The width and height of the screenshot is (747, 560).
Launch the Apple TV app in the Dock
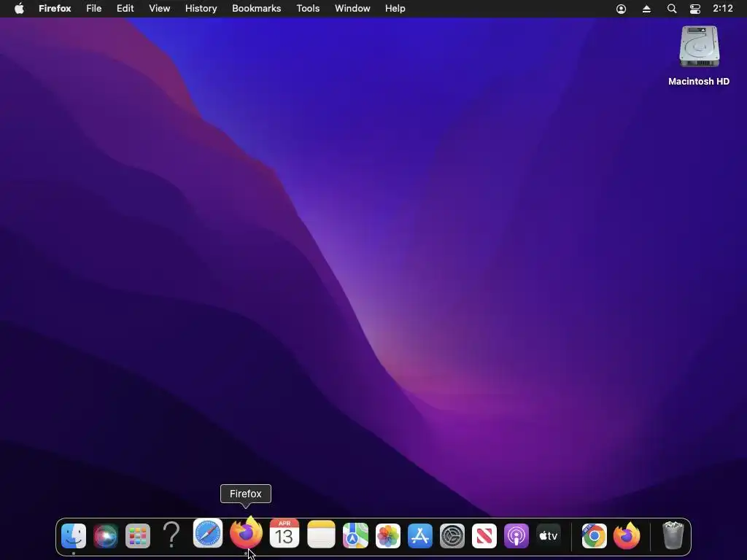click(549, 536)
